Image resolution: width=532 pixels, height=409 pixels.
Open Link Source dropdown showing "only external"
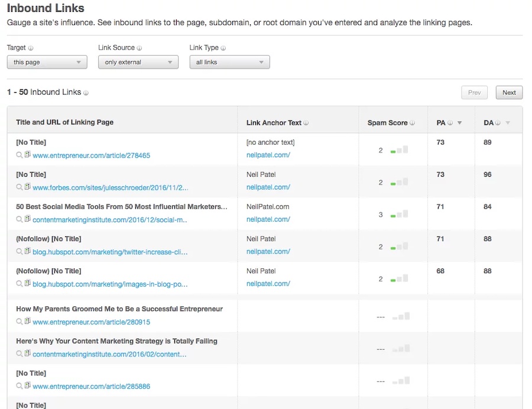tap(138, 62)
